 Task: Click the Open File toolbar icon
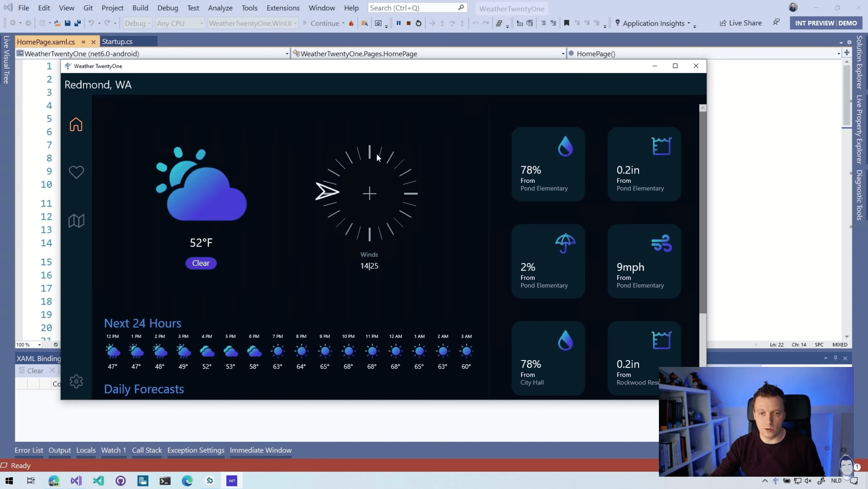pyautogui.click(x=57, y=23)
